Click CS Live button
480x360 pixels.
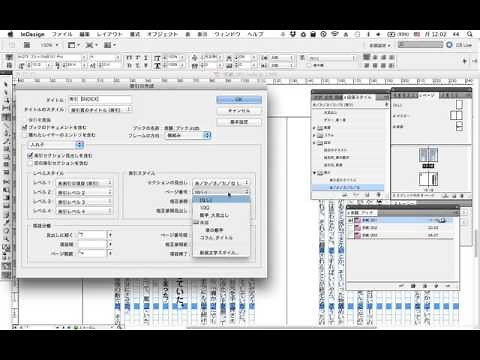point(460,45)
